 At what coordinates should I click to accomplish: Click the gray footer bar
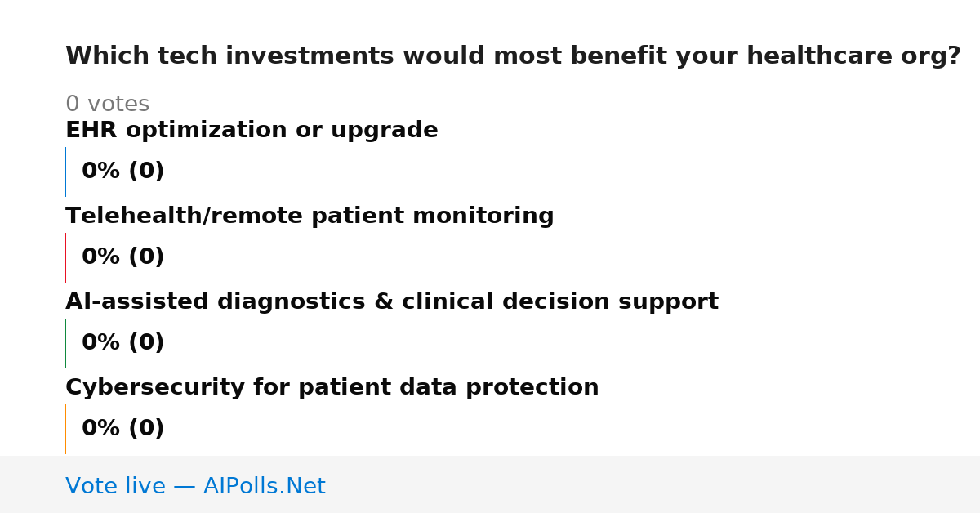490,484
